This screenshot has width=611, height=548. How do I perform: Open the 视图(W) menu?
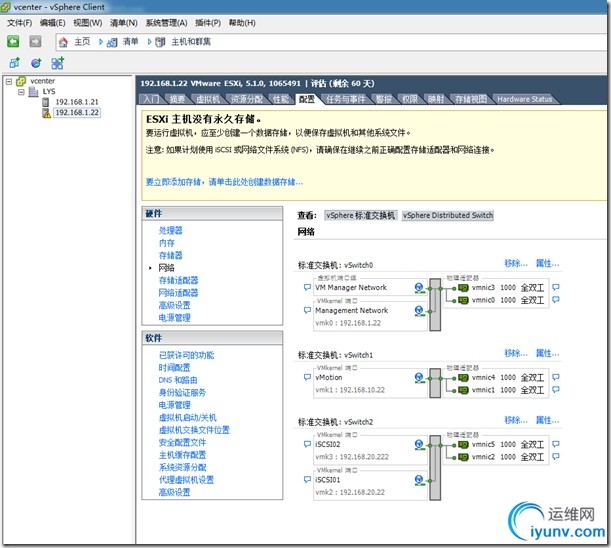[x=88, y=23]
